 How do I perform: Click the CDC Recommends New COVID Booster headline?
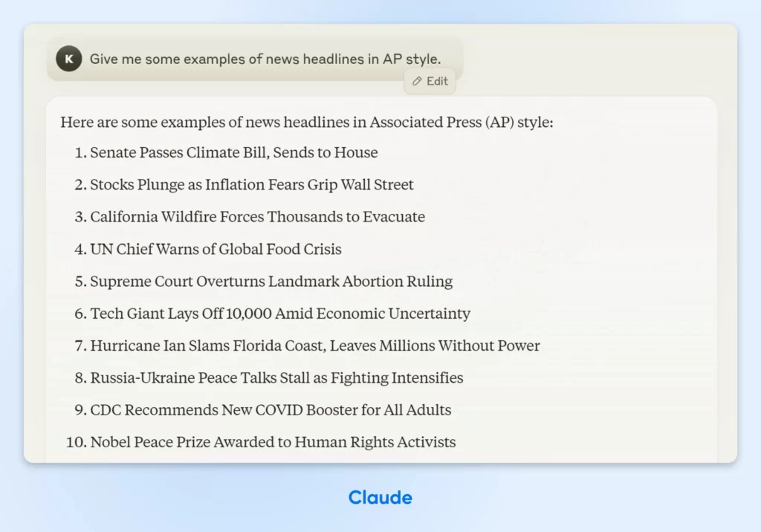coord(271,410)
